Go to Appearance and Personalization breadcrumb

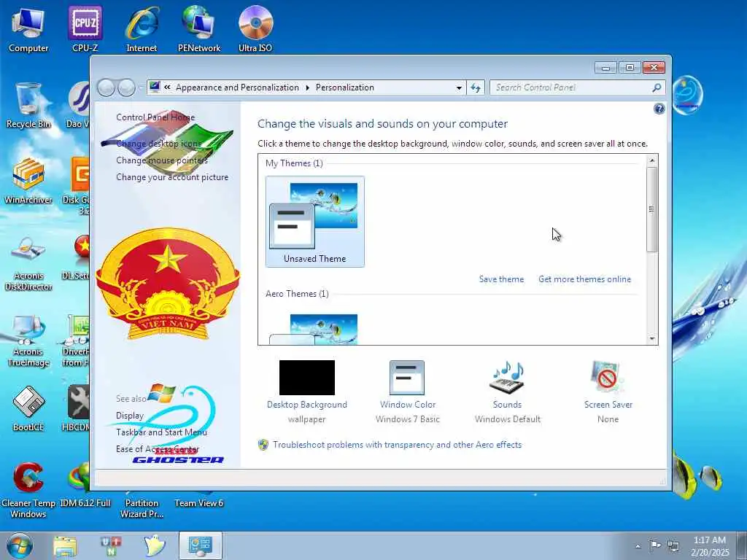[x=237, y=87]
